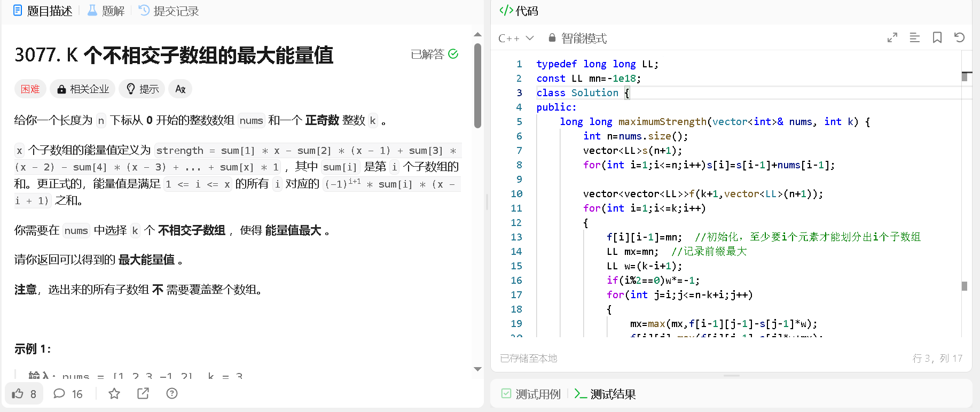Click line number 10 in the gutter
The image size is (980, 412).
click(516, 193)
